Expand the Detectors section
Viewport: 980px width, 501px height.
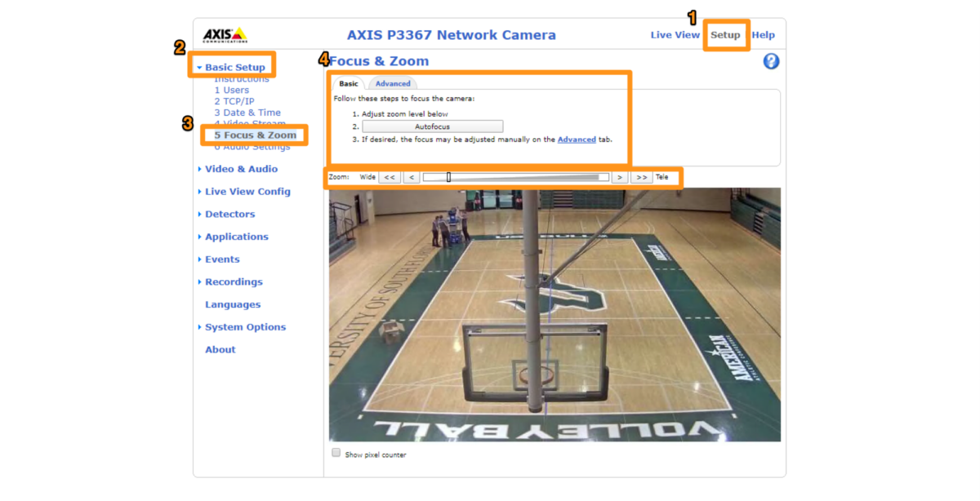(x=229, y=214)
